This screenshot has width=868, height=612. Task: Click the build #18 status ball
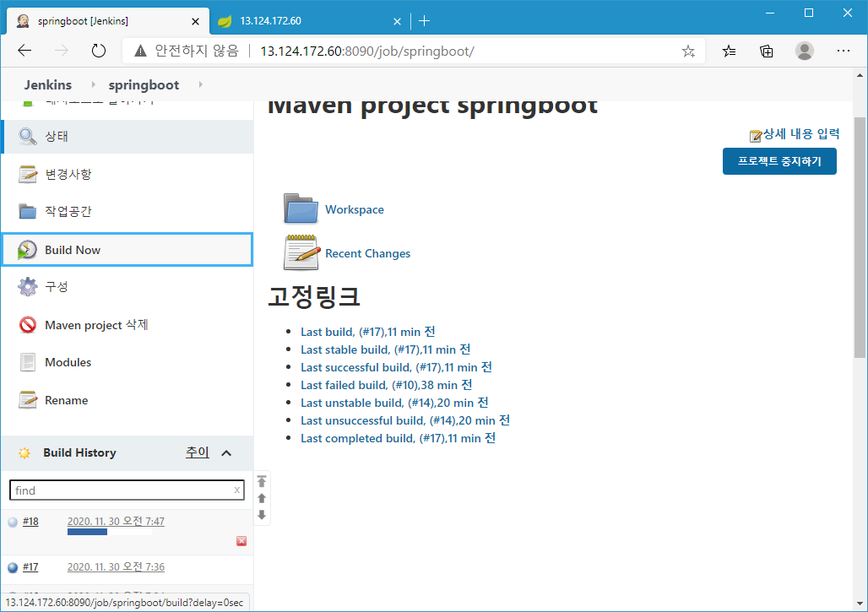[12, 522]
